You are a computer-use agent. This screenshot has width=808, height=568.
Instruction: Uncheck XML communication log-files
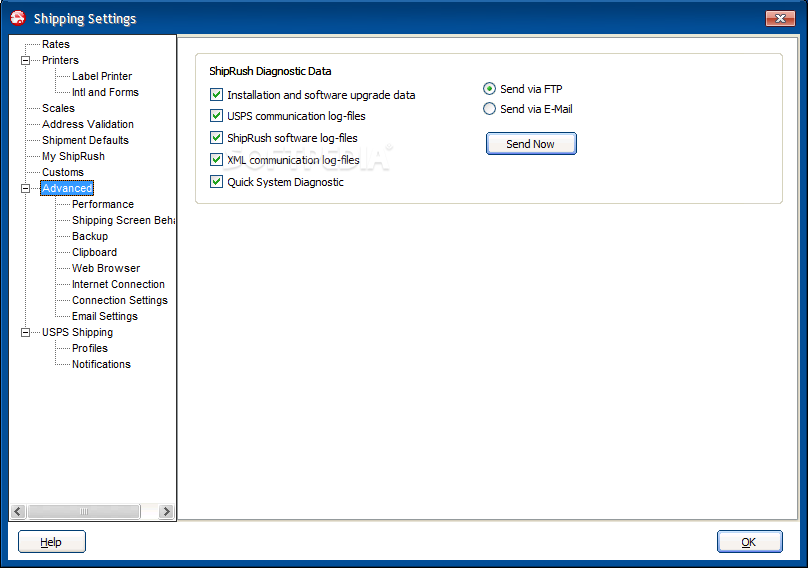[x=216, y=160]
